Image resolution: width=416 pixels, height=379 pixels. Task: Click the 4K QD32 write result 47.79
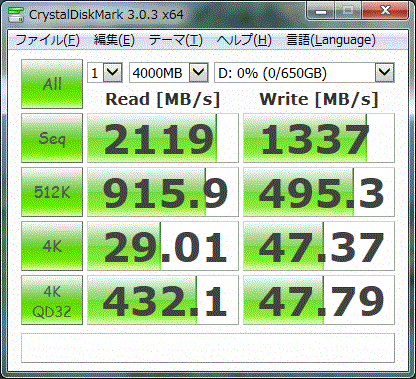(x=319, y=300)
